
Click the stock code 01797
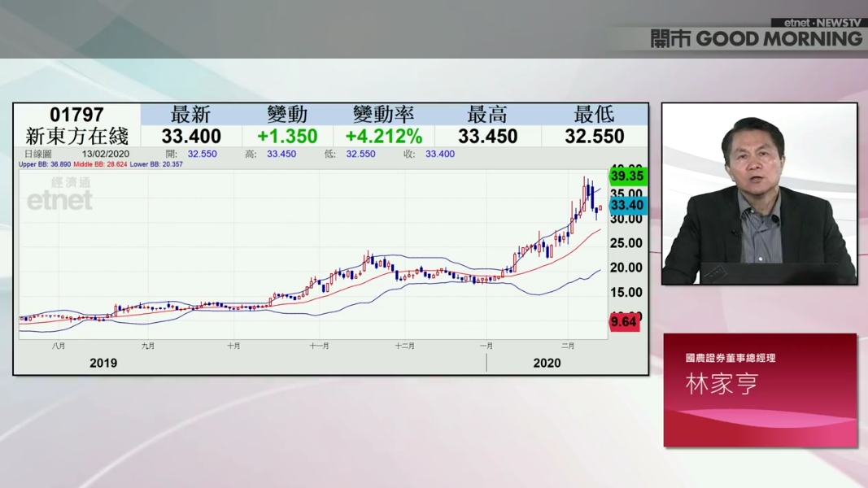pos(76,115)
